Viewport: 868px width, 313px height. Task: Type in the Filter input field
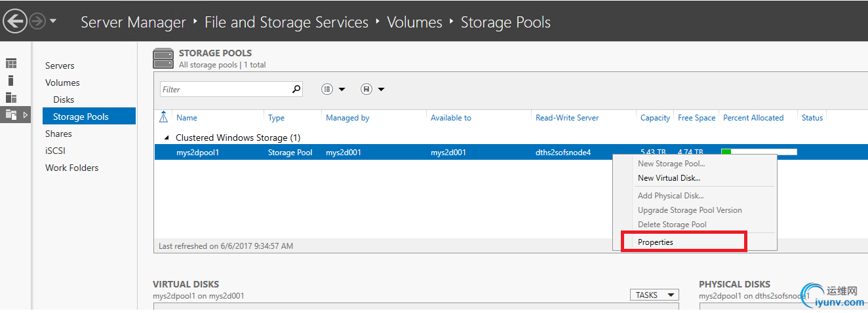pyautogui.click(x=223, y=89)
